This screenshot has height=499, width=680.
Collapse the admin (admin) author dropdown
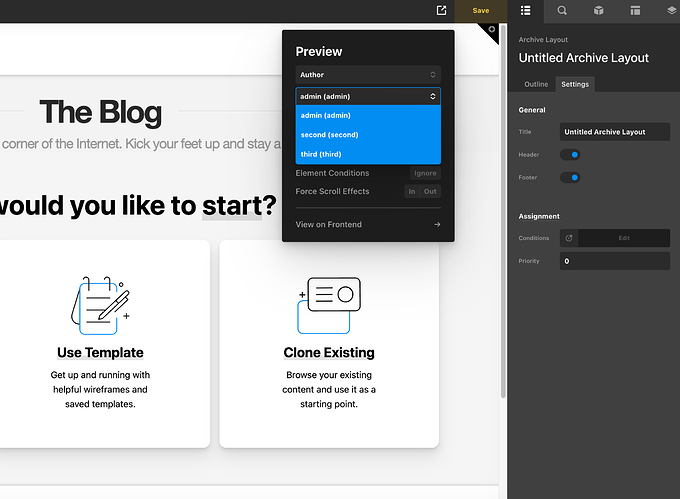[x=367, y=97]
